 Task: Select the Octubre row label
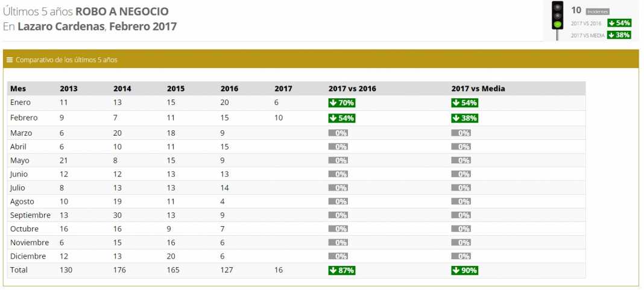(x=24, y=229)
